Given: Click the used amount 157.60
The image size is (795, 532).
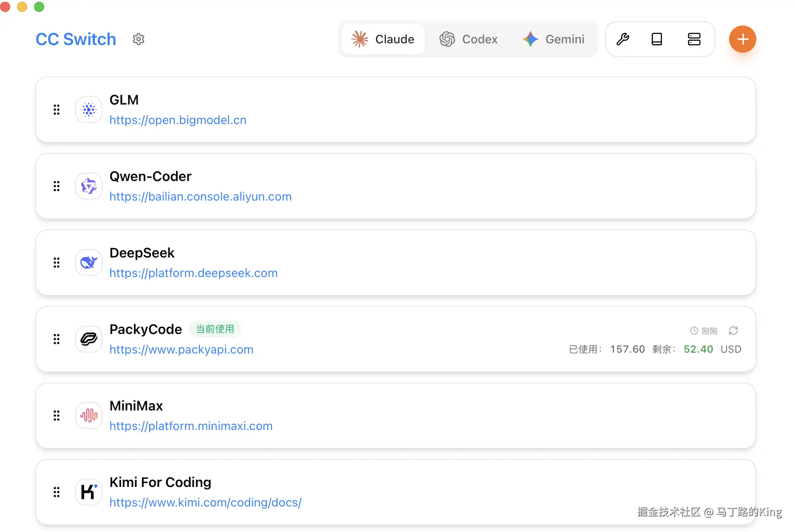Looking at the screenshot, I should (x=627, y=349).
